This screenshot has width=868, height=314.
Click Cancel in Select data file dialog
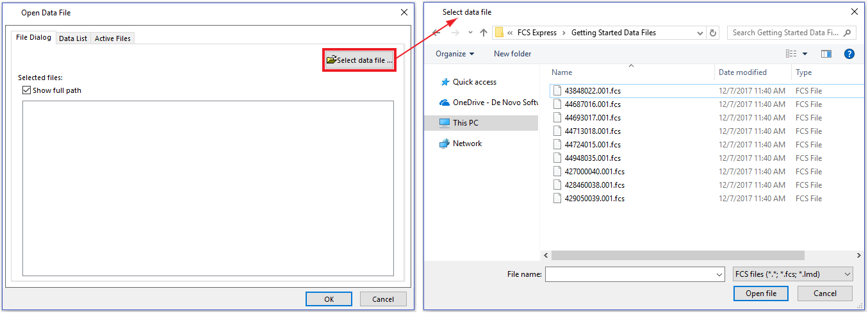click(x=825, y=293)
